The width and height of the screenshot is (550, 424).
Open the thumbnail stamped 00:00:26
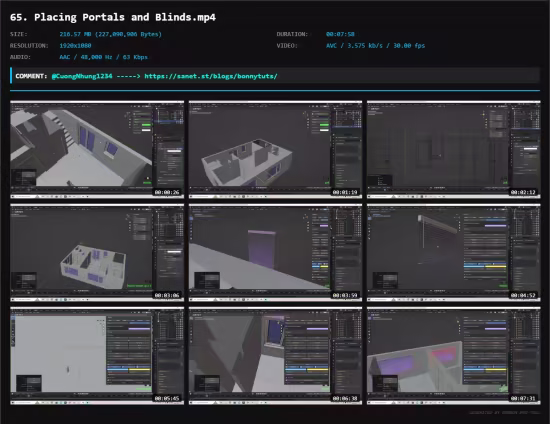tap(97, 149)
